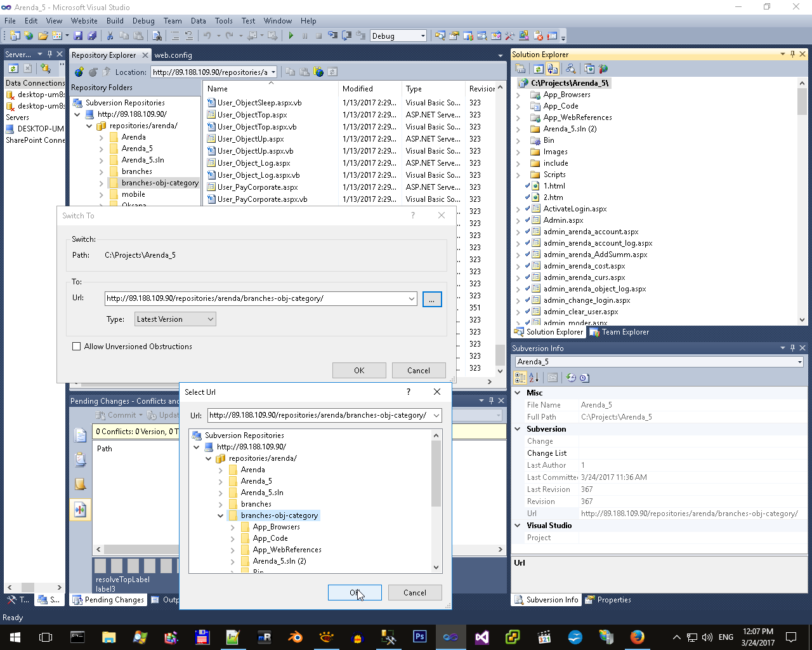812x650 pixels.
Task: Open the Pending Changes tab
Action: [108, 600]
